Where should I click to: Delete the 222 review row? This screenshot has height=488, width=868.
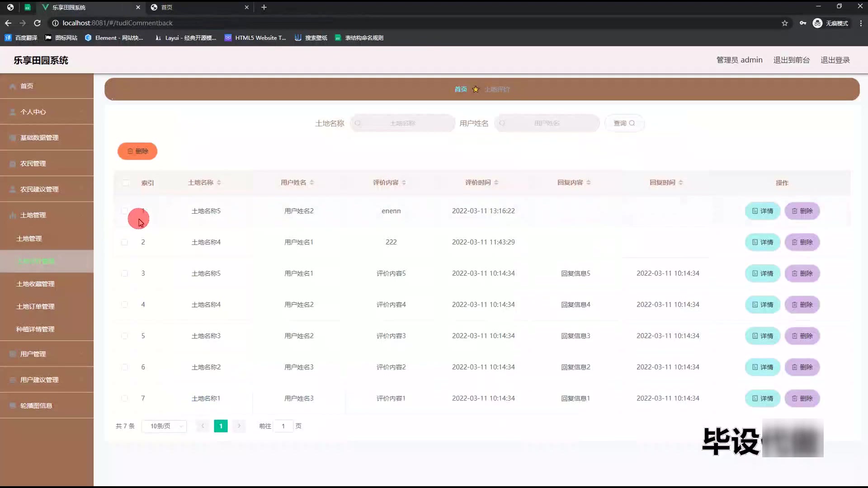tap(802, 242)
